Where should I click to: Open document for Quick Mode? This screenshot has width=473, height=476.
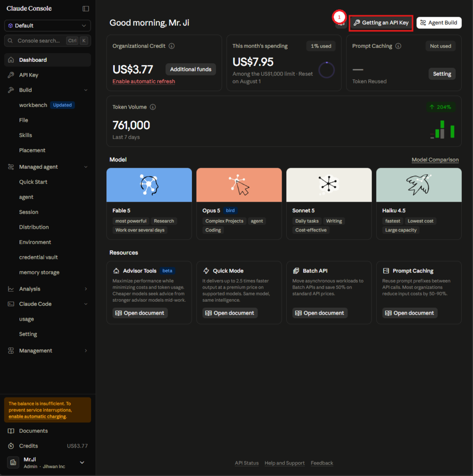pos(230,313)
